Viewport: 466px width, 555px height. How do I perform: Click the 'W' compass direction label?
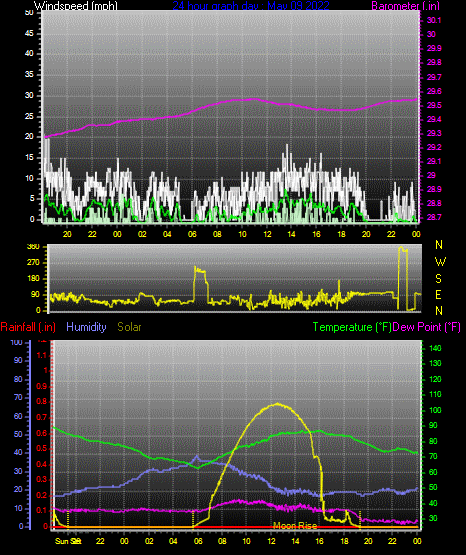tap(440, 262)
